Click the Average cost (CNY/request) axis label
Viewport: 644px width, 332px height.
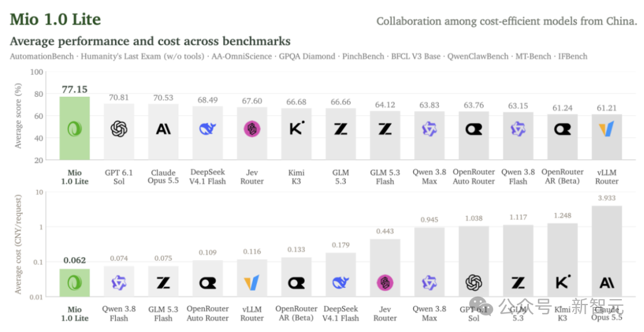tap(18, 244)
